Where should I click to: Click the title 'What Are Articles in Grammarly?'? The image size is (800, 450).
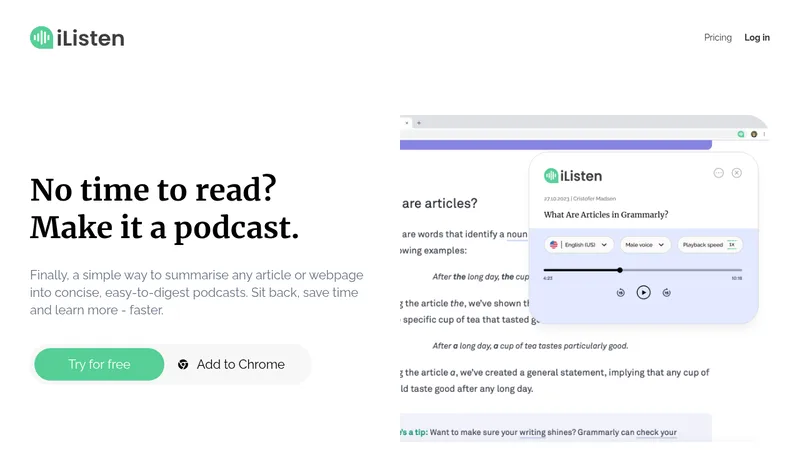click(x=606, y=215)
